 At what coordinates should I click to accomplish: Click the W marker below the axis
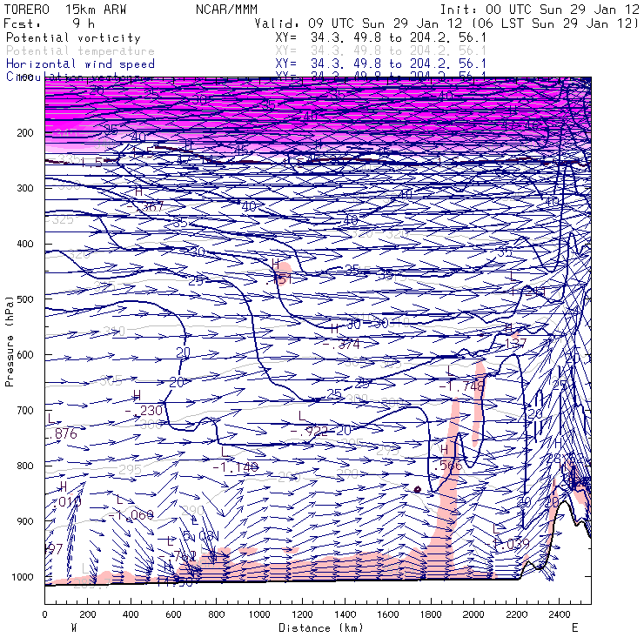pos(72,627)
